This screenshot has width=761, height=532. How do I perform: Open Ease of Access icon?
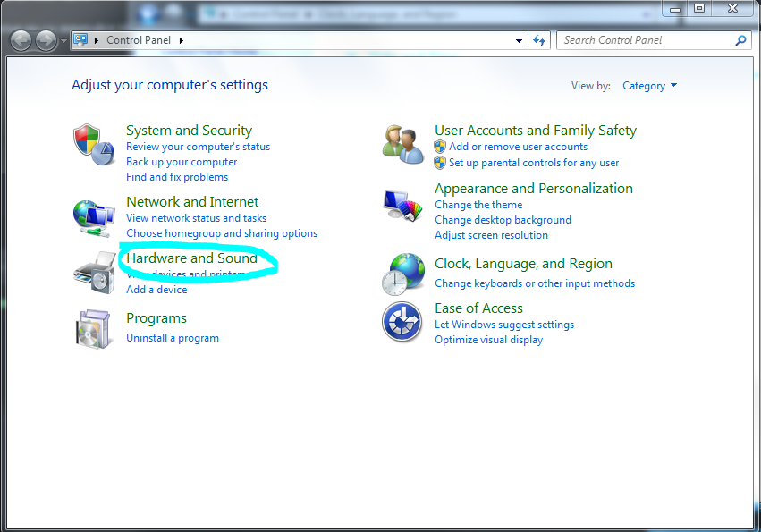[x=402, y=321]
